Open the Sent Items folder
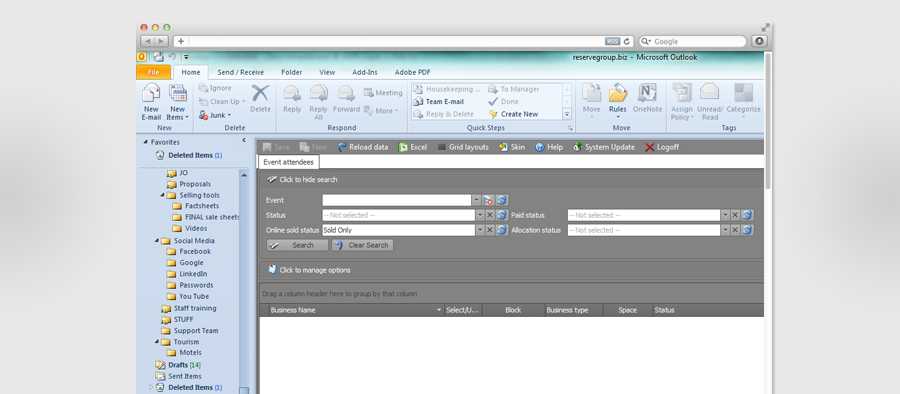This screenshot has width=900, height=394. pos(179,376)
